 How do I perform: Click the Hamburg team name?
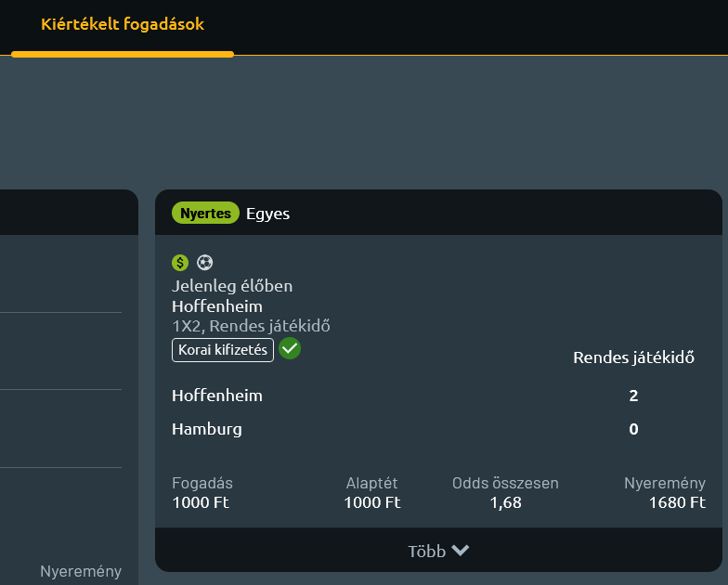click(207, 429)
